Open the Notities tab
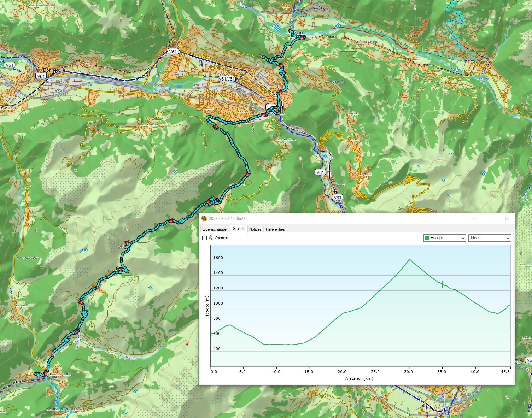Screen dimensions: 532x418 [x=255, y=229]
